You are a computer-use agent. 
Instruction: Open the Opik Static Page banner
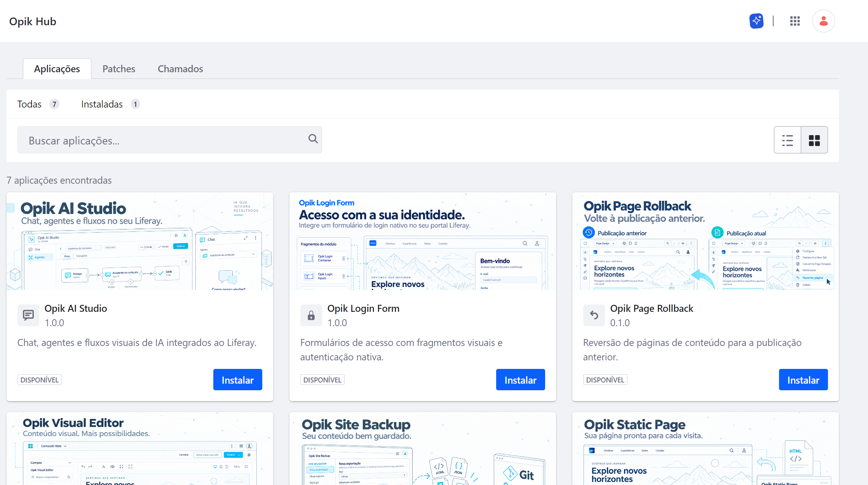click(x=706, y=448)
